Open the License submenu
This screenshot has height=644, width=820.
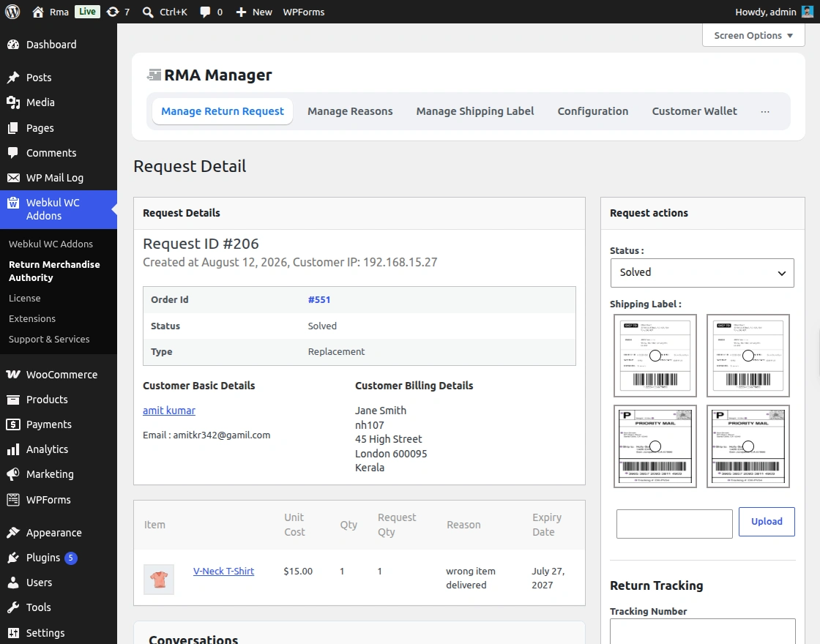tap(25, 299)
